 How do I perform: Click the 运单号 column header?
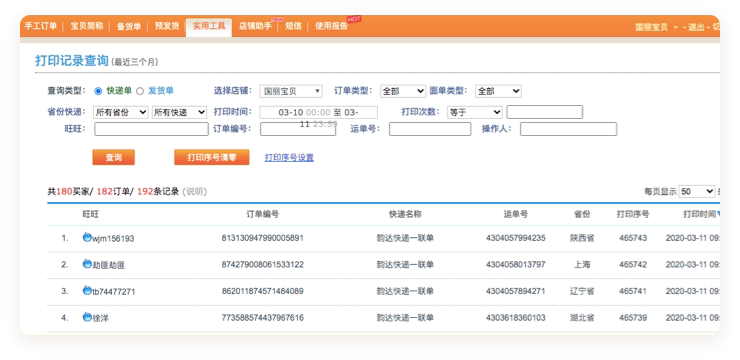click(x=515, y=214)
